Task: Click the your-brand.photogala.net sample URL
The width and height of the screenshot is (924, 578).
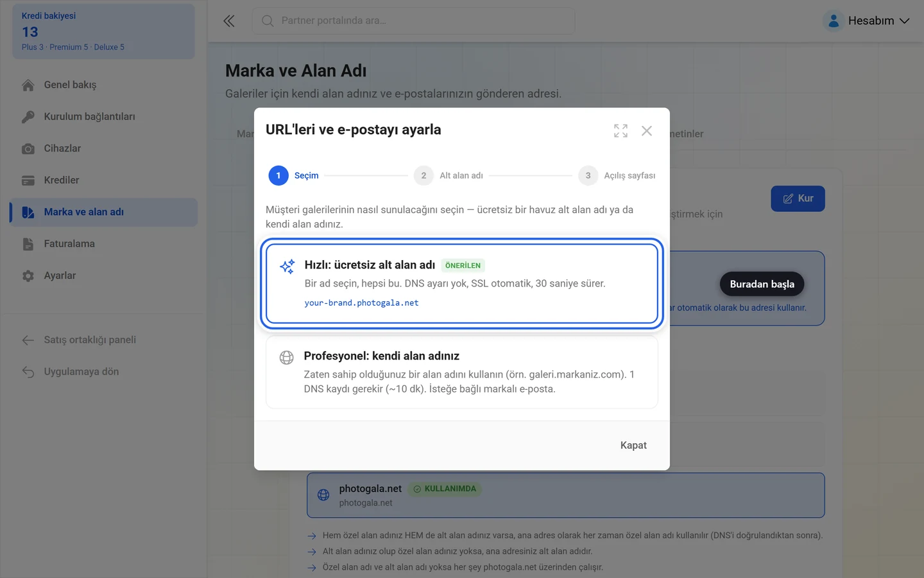Action: coord(361,302)
